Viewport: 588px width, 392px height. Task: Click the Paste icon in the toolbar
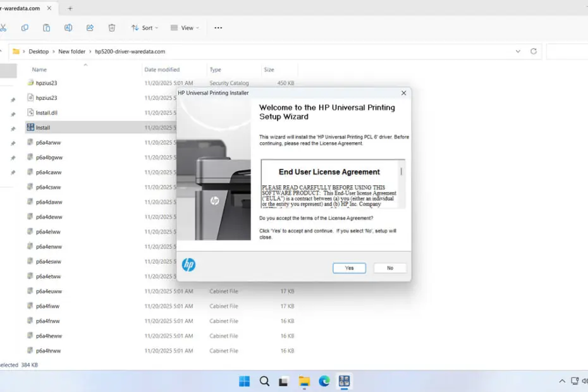46,28
